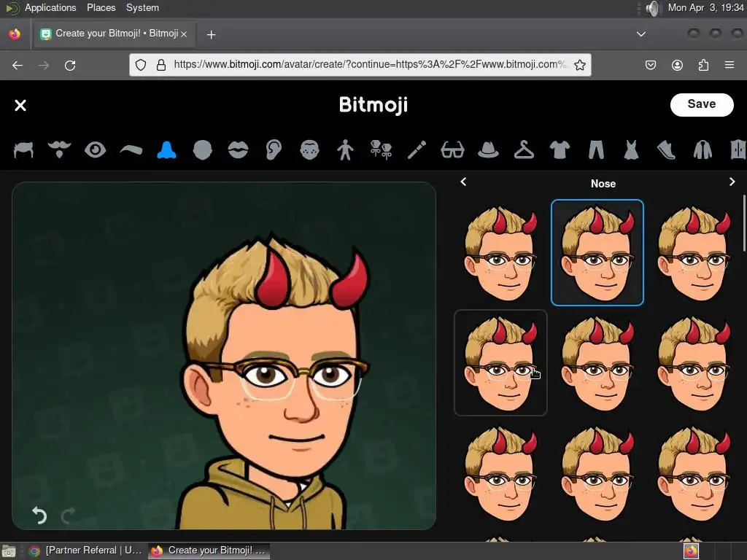Choose the first nose option thumbnail
Screen dimensions: 747x560
[x=500, y=253]
